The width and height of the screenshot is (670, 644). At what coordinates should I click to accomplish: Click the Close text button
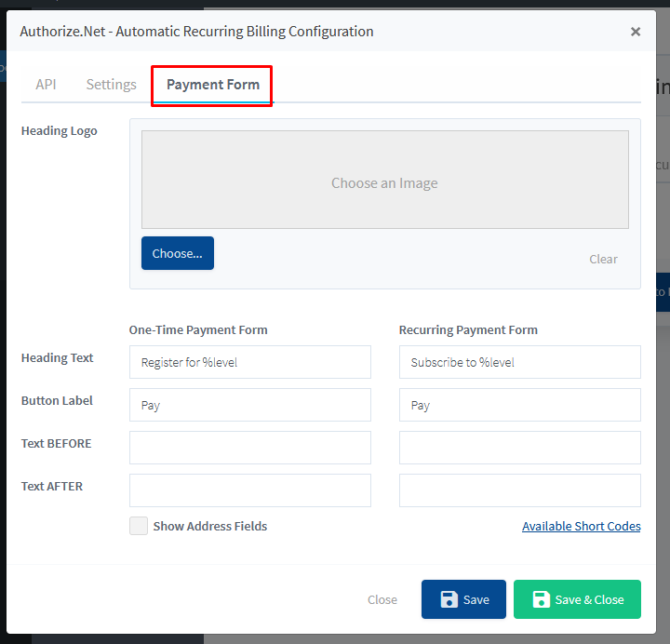(x=382, y=599)
